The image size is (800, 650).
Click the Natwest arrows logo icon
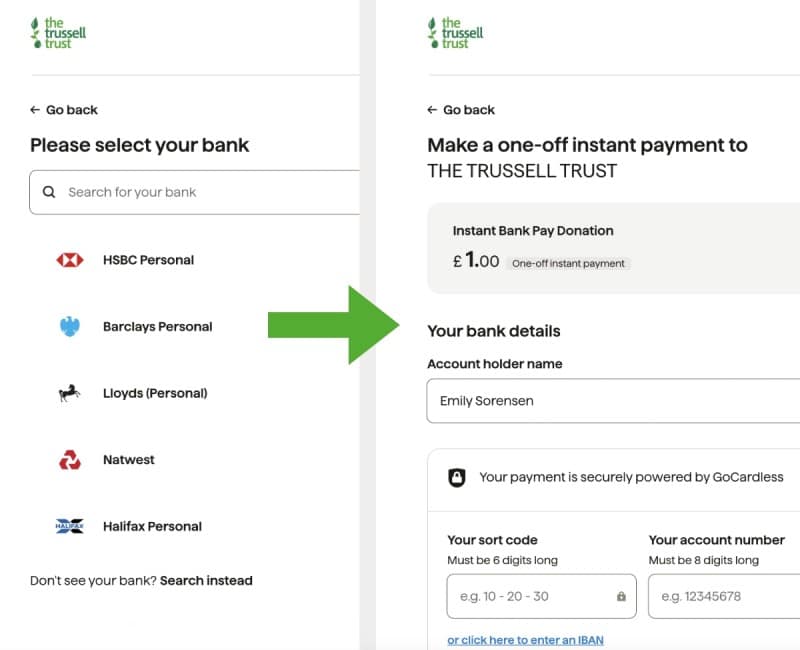click(70, 459)
